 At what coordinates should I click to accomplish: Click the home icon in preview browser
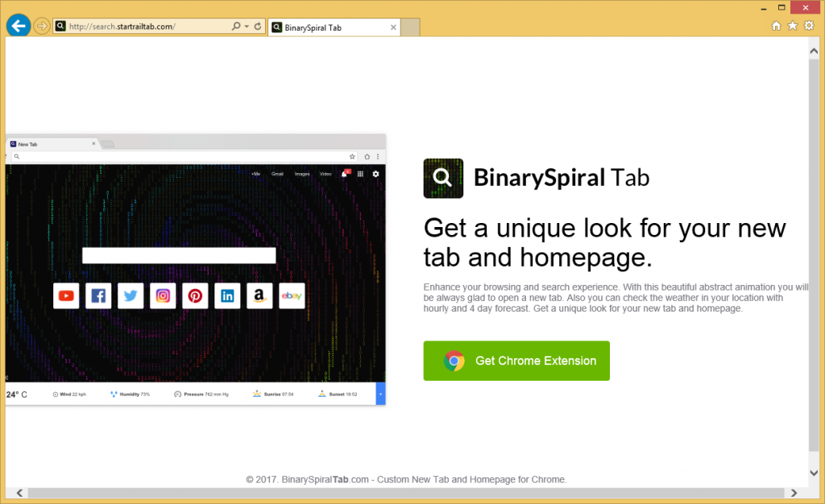[367, 157]
